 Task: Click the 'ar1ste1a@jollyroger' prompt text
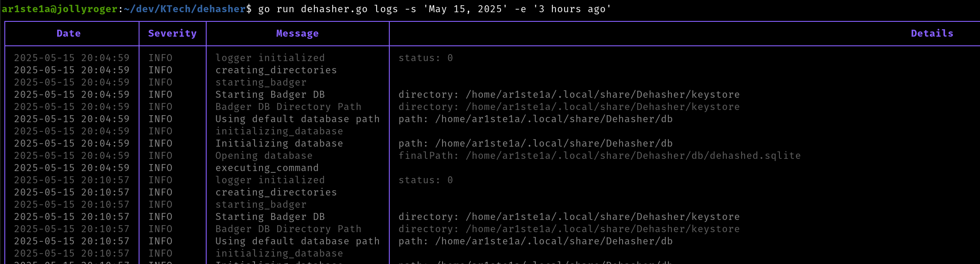(x=60, y=9)
